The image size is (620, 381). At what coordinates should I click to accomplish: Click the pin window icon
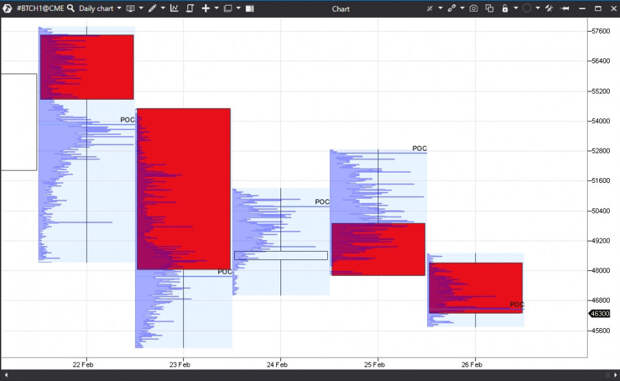pos(549,8)
